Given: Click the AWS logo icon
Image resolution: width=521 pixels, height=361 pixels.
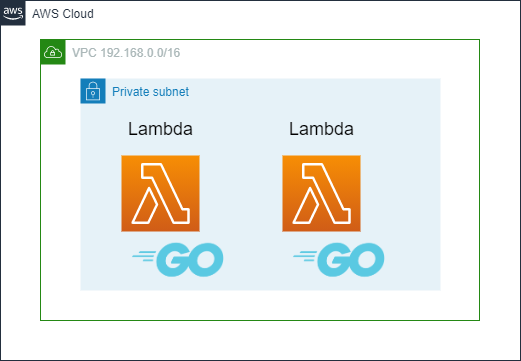Looking at the screenshot, I should tap(13, 13).
